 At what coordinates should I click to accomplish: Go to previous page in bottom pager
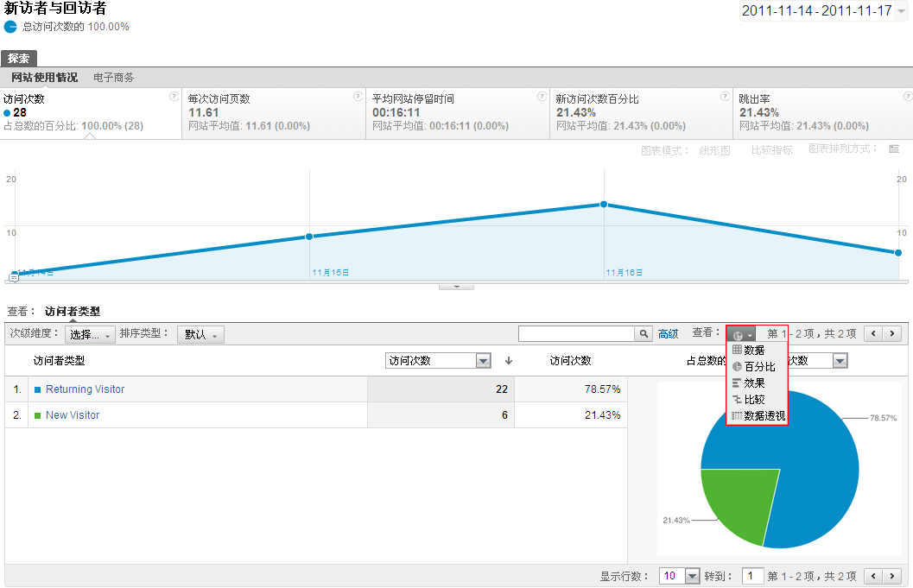[x=873, y=576]
